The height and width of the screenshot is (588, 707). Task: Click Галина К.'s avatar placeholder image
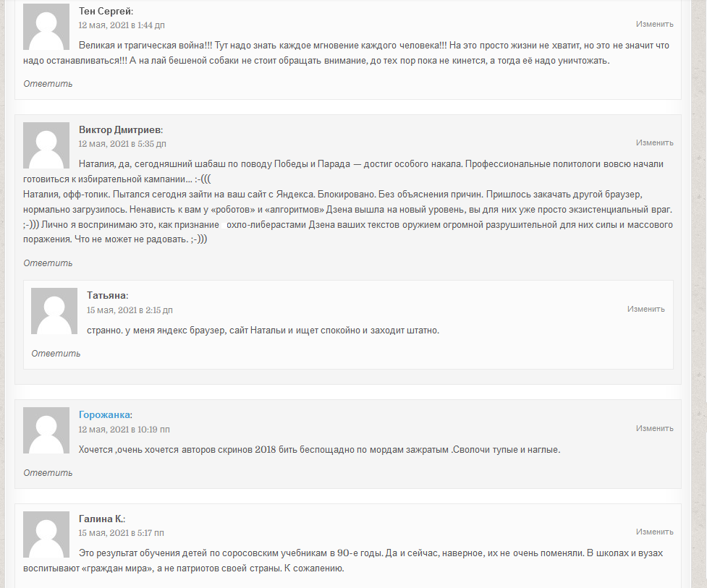point(46,534)
